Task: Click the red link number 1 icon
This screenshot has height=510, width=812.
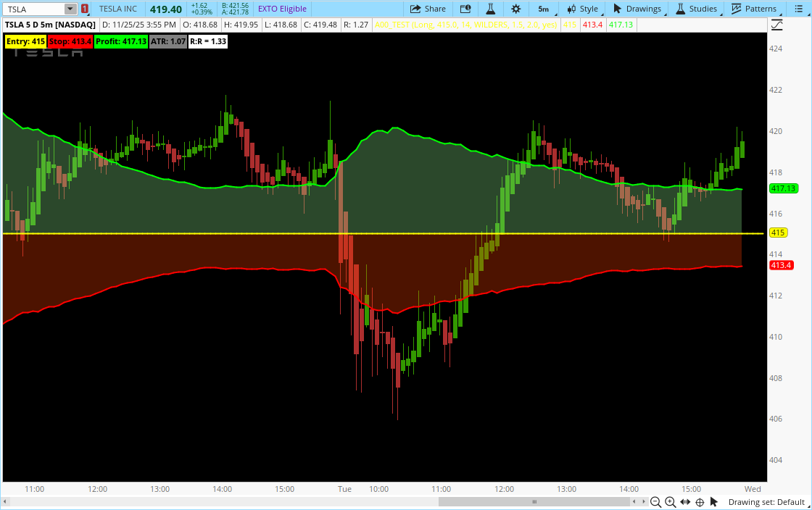Action: coord(85,9)
